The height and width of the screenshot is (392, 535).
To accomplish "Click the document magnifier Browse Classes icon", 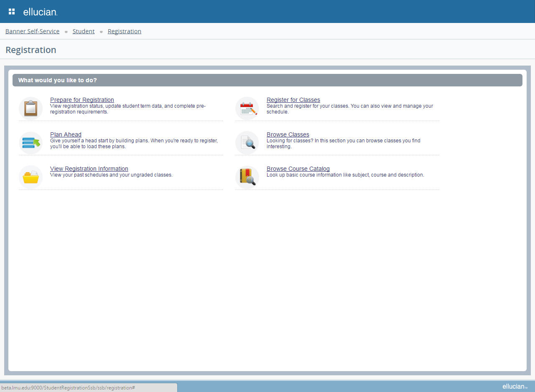I will 247,143.
